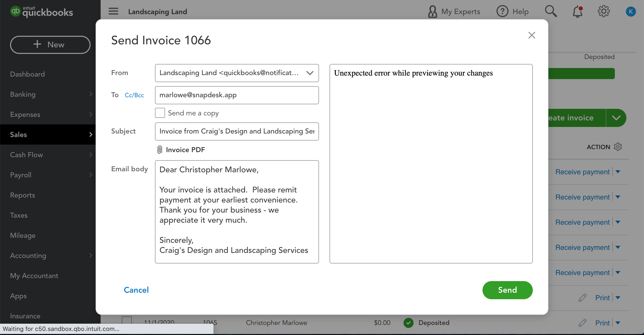Screen dimensions: 644x335
Task: Expand the Cash Flow sidebar submenu
Action: point(91,155)
